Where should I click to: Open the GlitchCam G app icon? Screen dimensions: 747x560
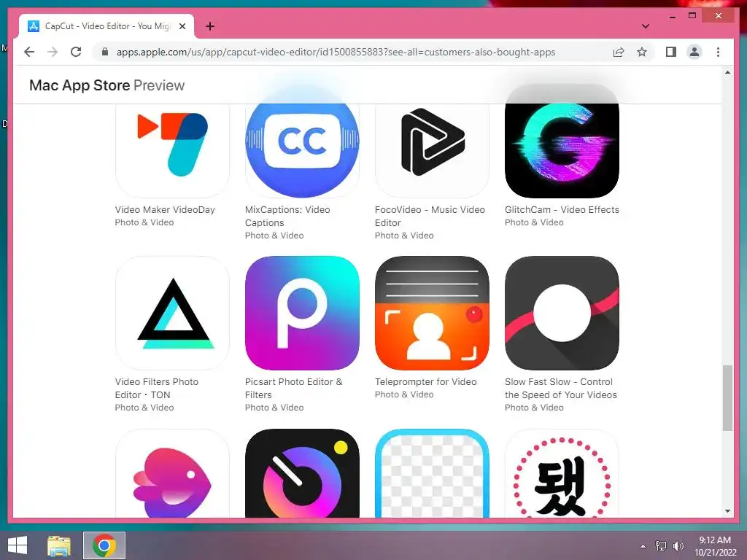tap(562, 150)
